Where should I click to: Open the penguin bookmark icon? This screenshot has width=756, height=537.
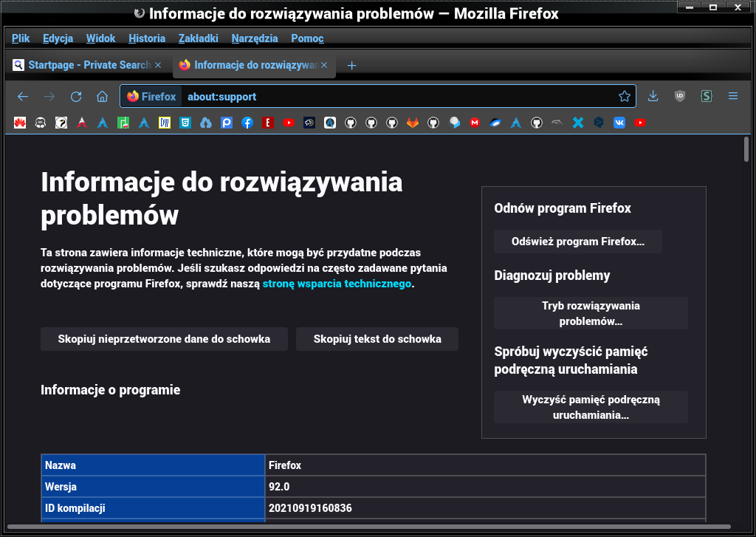click(41, 123)
